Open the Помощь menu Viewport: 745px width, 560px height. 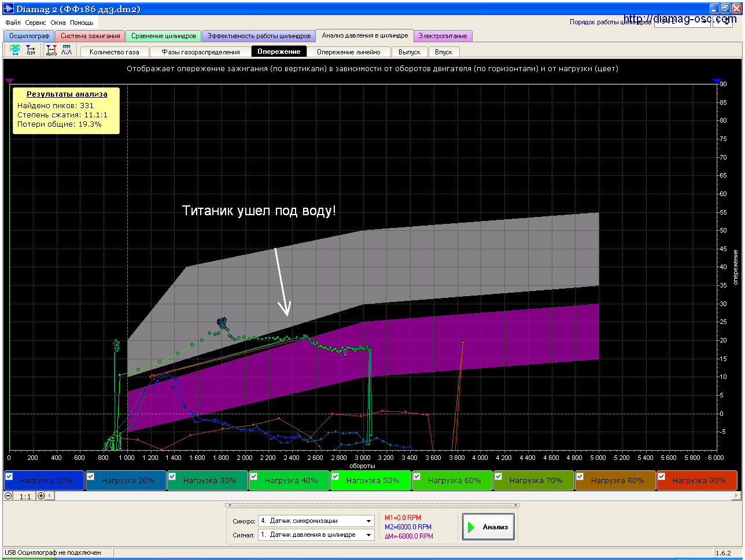tap(82, 23)
